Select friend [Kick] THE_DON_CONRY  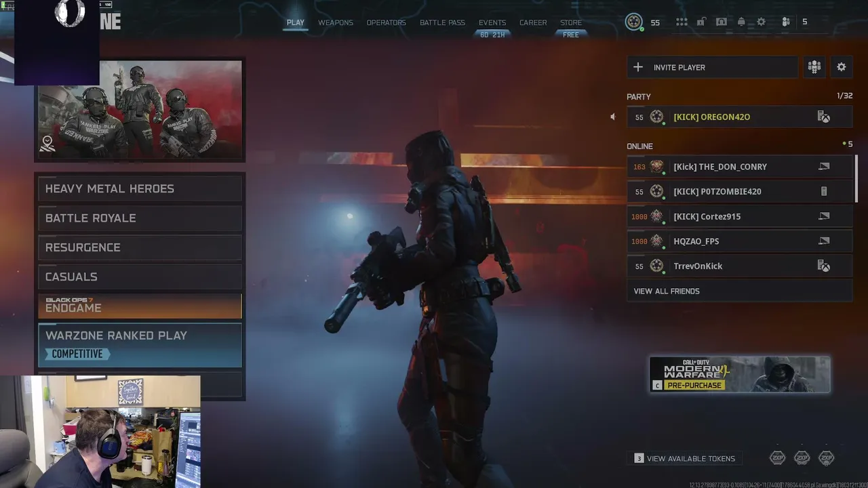[x=739, y=167]
